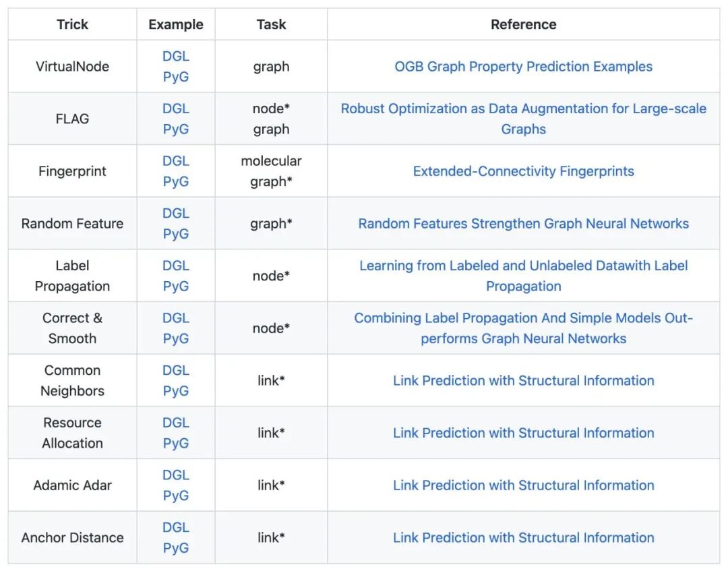
Task: Open Learning from Labeled and Unlabeled Data paper
Action: pyautogui.click(x=523, y=266)
